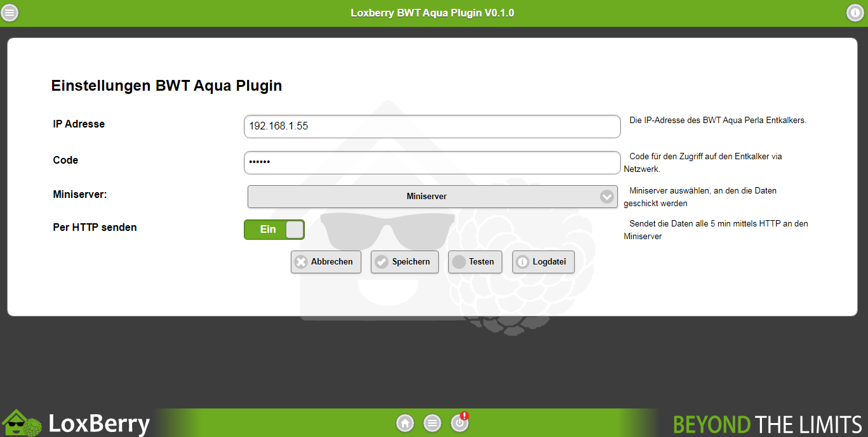868x437 pixels.
Task: Click the BEYOND THE LIMITS footer text
Action: tap(768, 424)
